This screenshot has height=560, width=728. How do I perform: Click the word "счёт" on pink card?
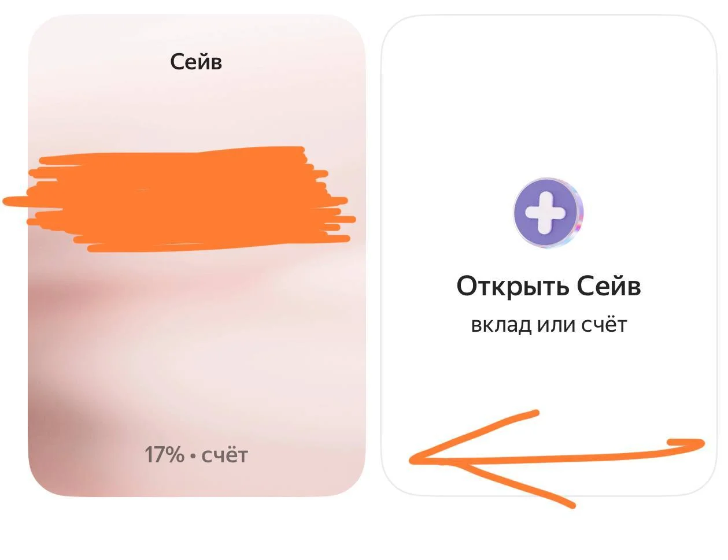224,455
